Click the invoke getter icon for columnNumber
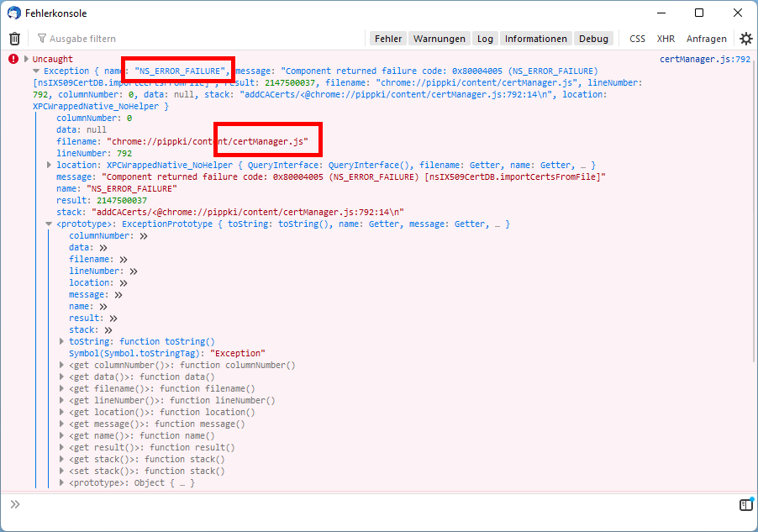 pos(144,236)
